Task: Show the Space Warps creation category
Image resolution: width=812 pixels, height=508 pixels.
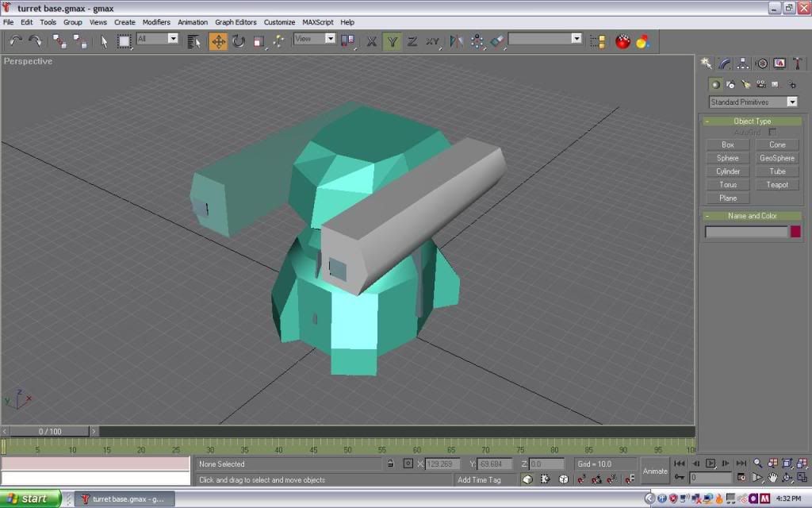Action: (x=791, y=84)
